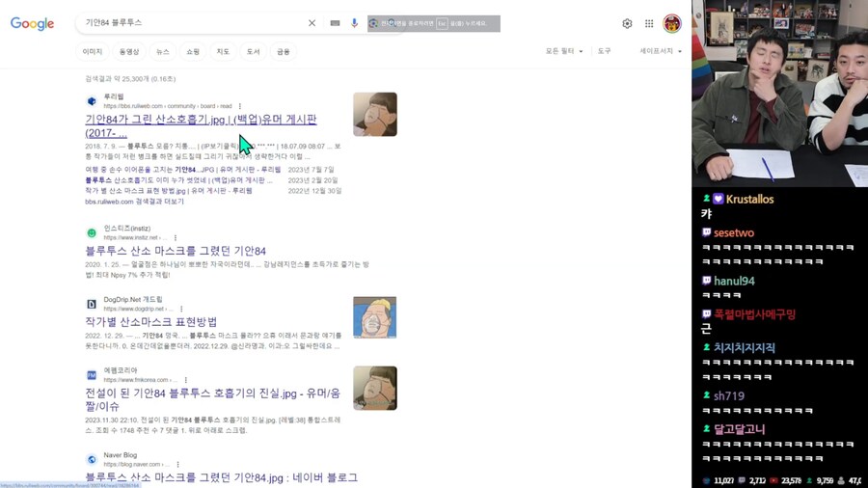The width and height of the screenshot is (868, 488).
Task: Open sublink 작가 별 산소 마스크 표현 방법.jpg
Action: tap(168, 191)
